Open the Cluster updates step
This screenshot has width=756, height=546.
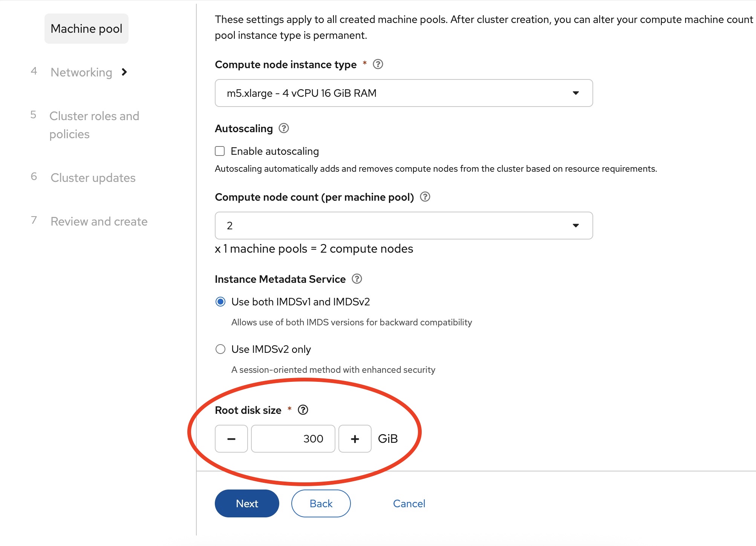[93, 178]
